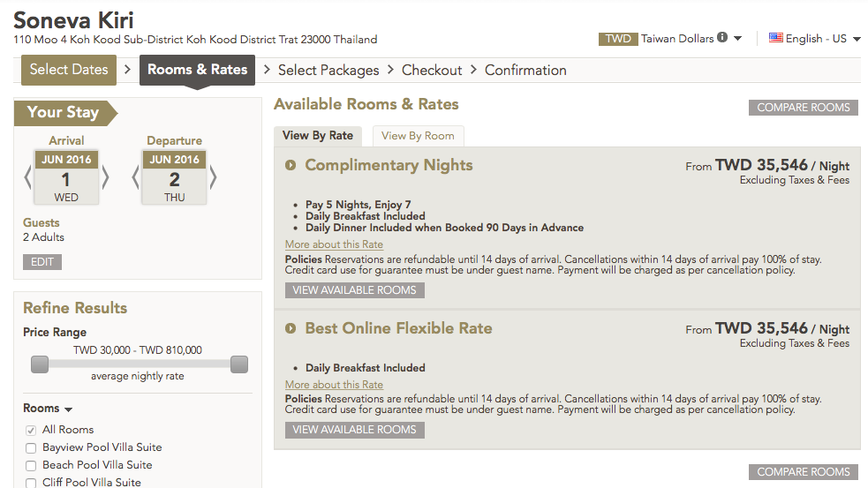This screenshot has height=488, width=868.
Task: Click the next arrival date arrow
Action: pyautogui.click(x=105, y=178)
